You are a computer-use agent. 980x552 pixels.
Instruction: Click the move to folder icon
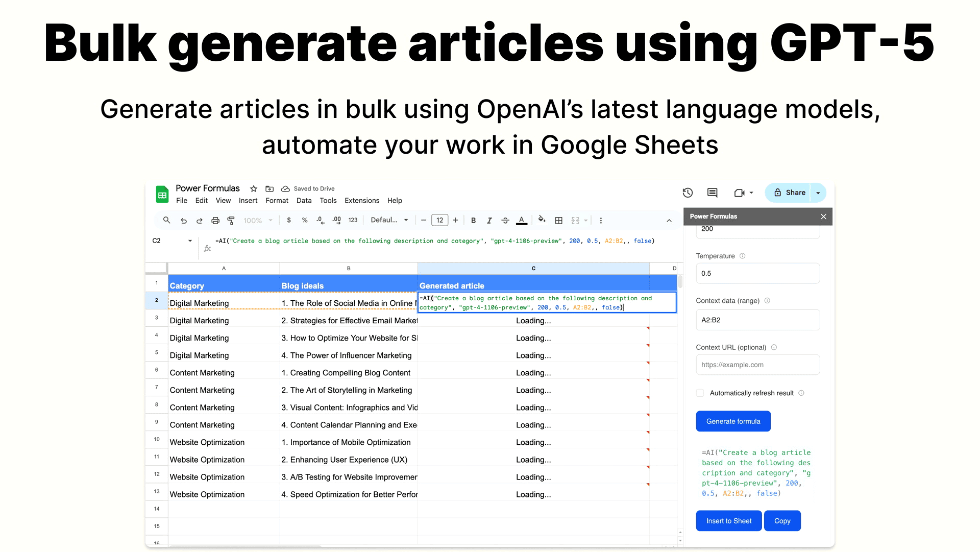[x=269, y=188]
